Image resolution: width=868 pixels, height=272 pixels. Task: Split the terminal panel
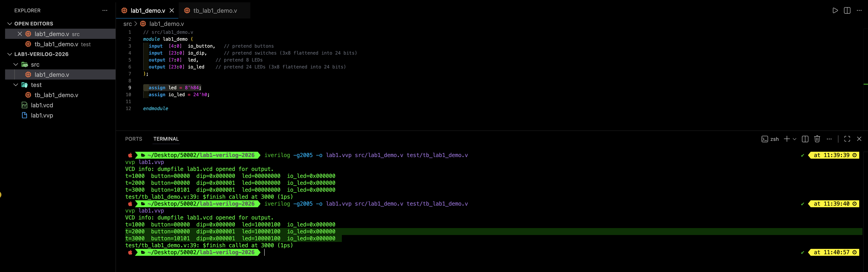[x=805, y=139]
